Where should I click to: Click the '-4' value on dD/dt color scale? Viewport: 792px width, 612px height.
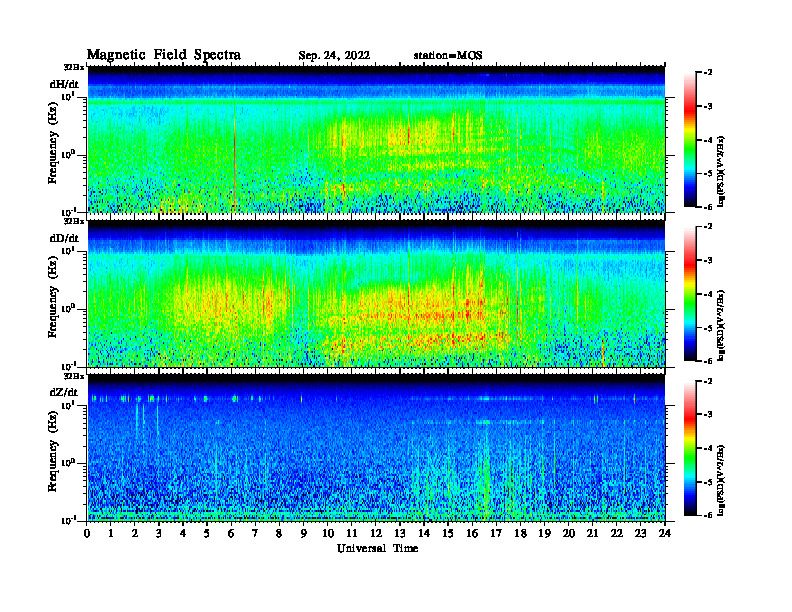[x=708, y=294]
